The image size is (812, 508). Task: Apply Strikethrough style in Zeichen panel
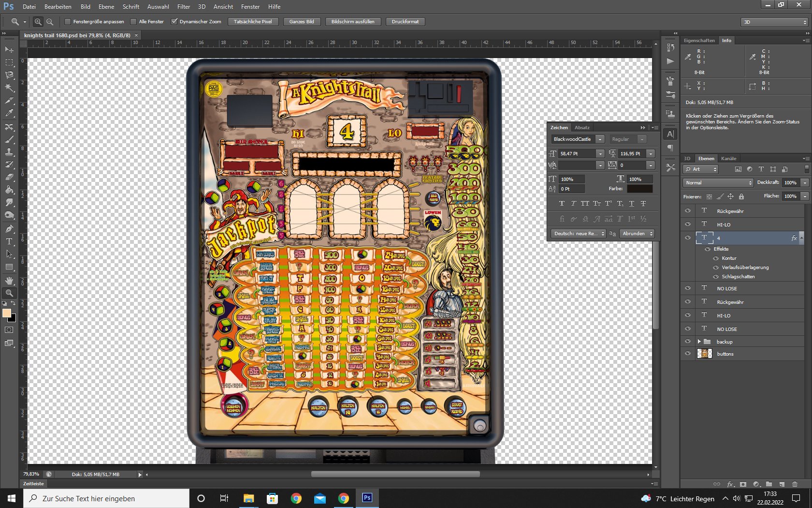[x=643, y=204]
